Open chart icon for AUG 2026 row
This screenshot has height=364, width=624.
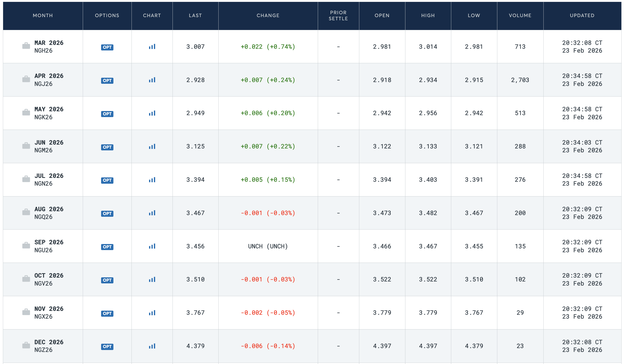[152, 213]
